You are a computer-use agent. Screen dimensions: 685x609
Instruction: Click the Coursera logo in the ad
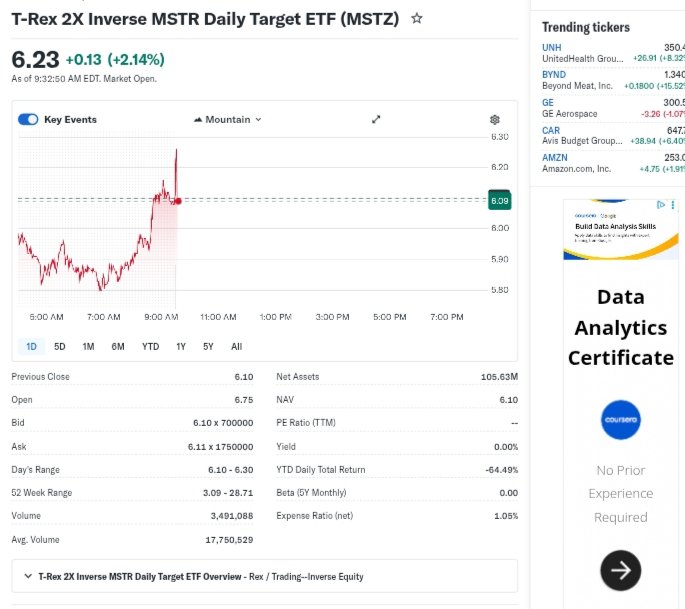pyautogui.click(x=620, y=422)
